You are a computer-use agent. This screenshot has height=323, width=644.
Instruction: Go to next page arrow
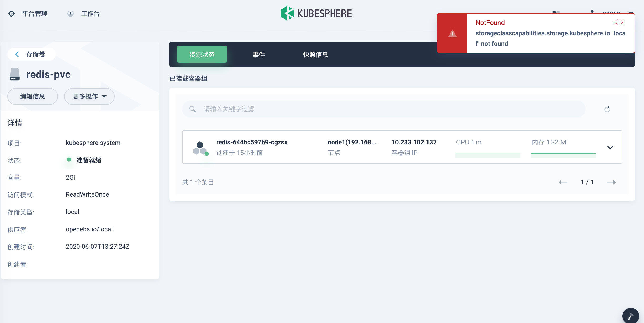click(x=611, y=182)
